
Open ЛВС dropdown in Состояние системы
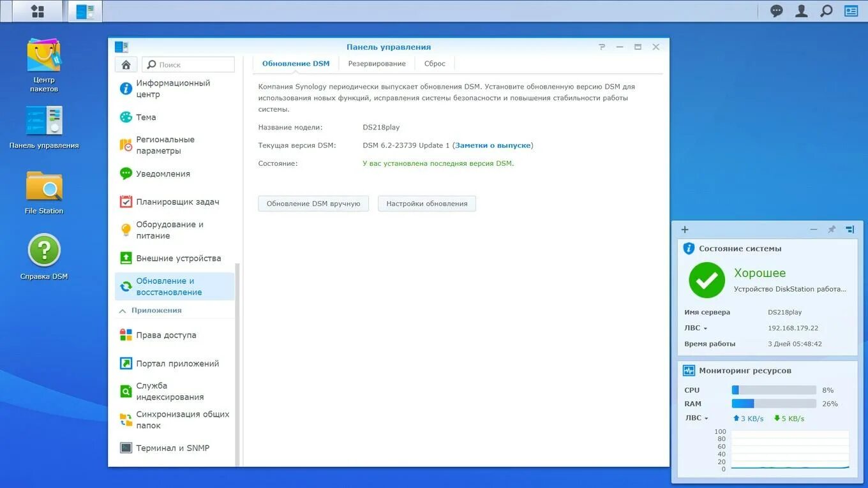point(696,328)
